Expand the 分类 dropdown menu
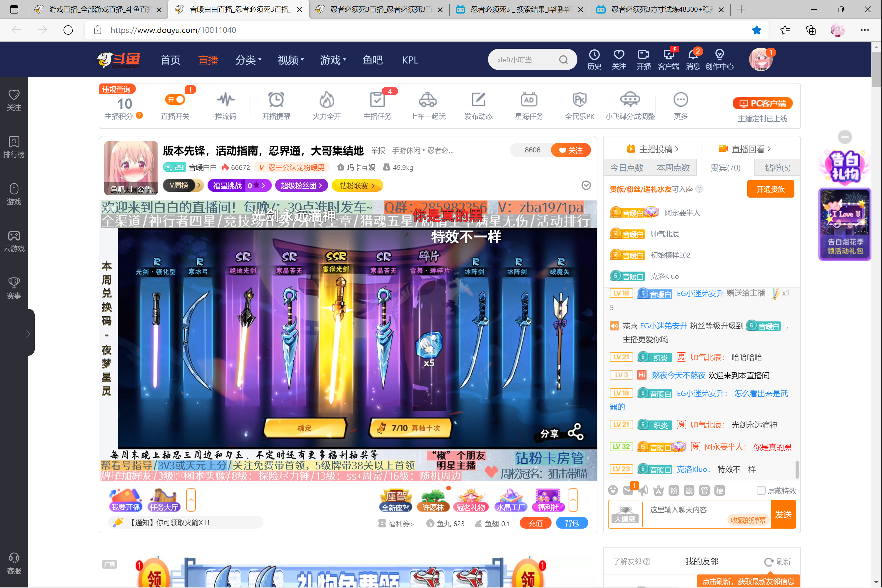882x588 pixels. [x=248, y=60]
